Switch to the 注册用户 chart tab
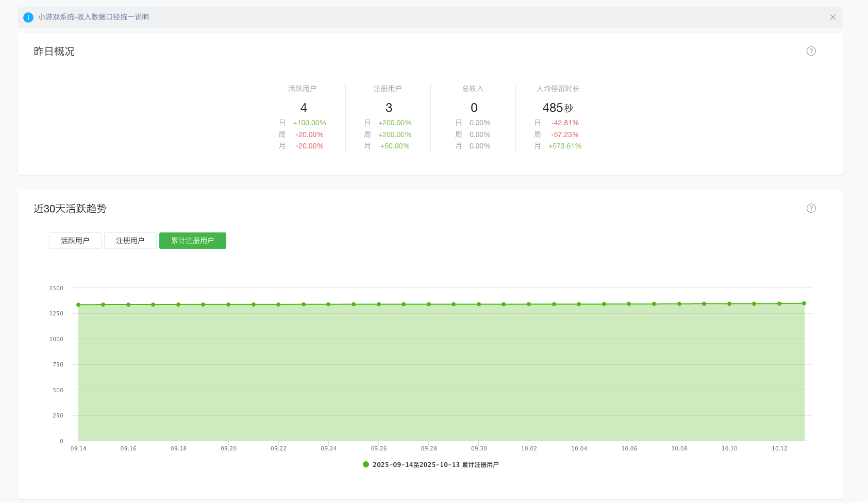Screen dimensions: 868x503 pos(130,241)
